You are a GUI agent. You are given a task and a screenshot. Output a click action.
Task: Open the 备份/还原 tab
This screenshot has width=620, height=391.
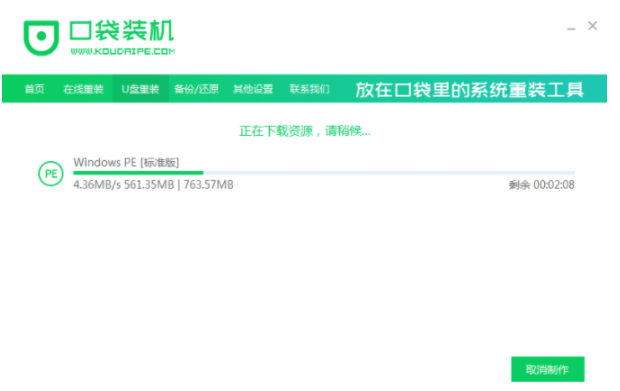point(197,89)
